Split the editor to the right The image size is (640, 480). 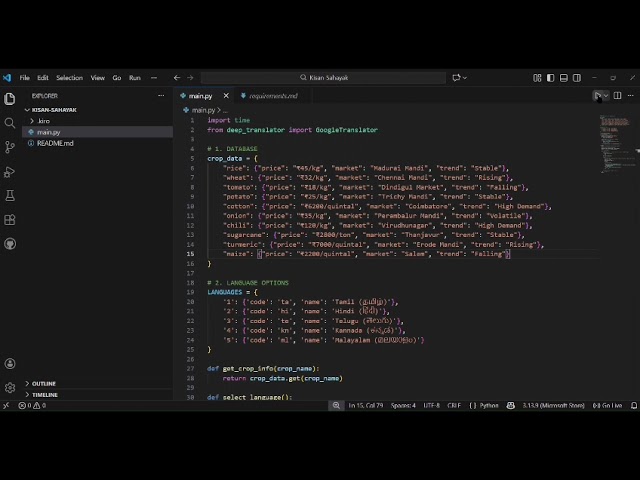(x=617, y=96)
